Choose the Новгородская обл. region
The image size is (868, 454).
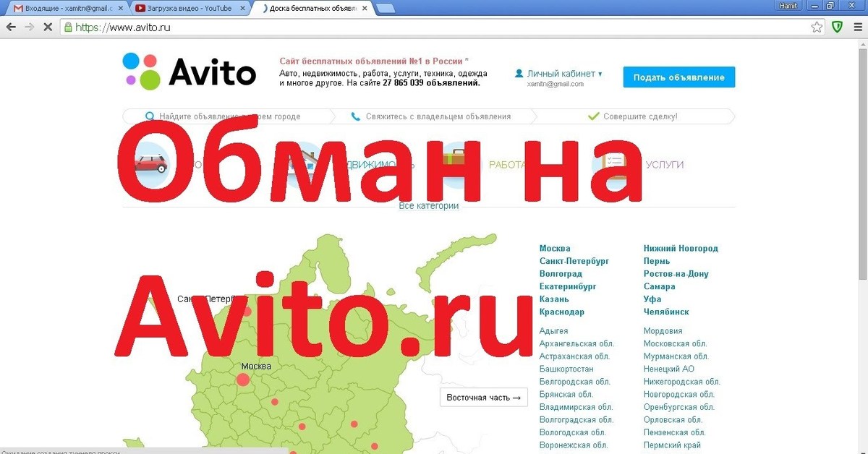(x=679, y=394)
